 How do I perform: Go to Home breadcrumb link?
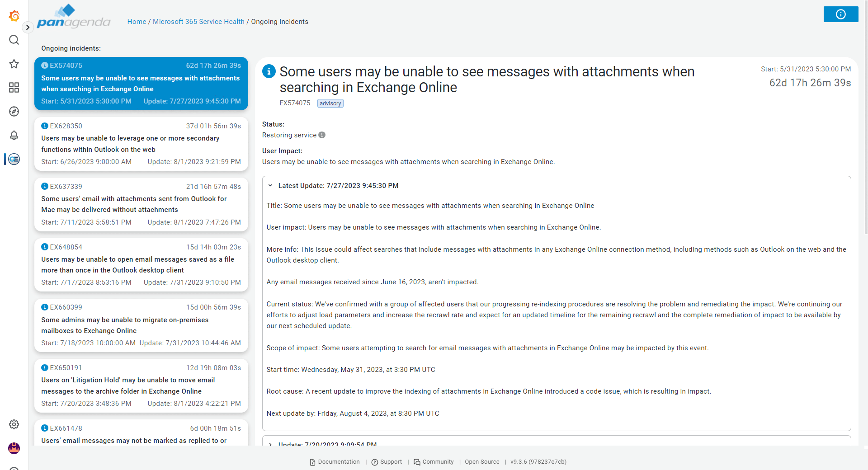click(137, 22)
